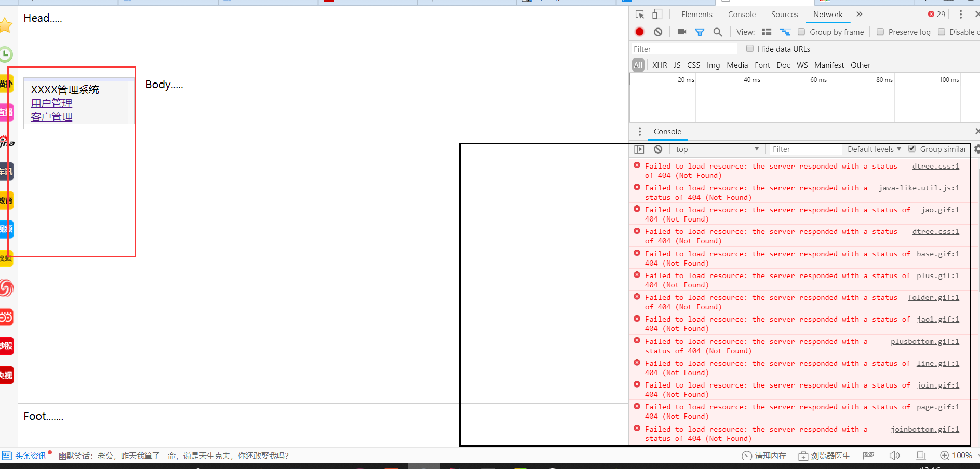Switch to large request rows view
This screenshot has width=980, height=469.
pos(767,32)
